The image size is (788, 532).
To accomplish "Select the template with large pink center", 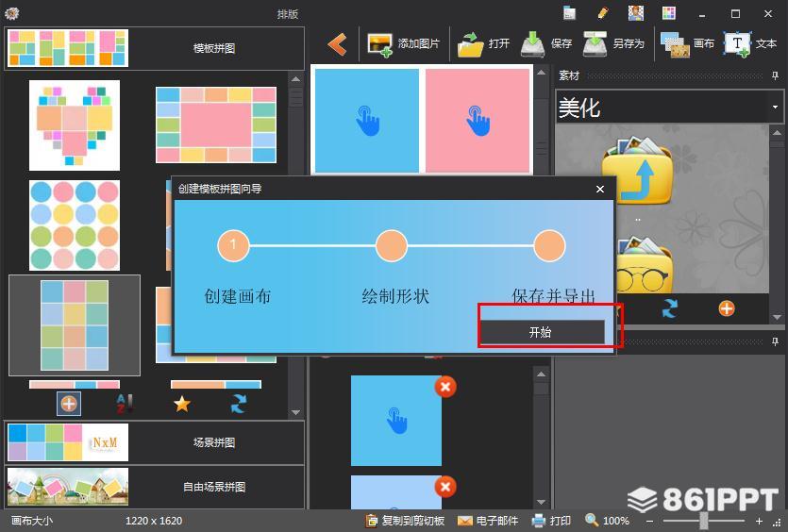I will [216, 125].
